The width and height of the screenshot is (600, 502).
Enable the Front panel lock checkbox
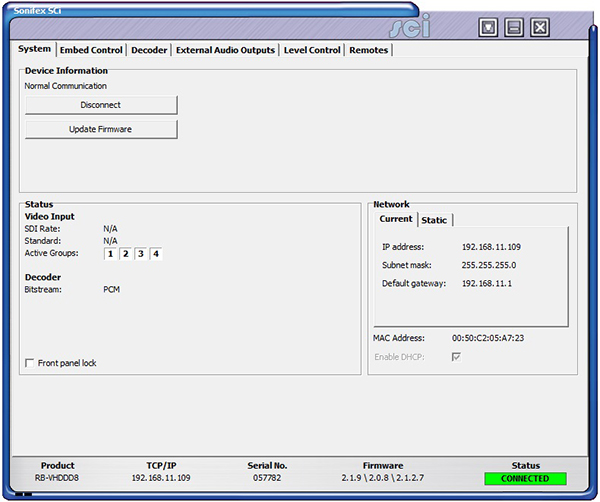tap(29, 363)
